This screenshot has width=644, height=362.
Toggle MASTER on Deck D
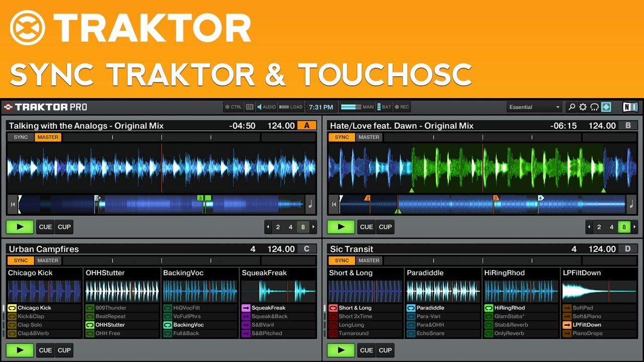[369, 260]
